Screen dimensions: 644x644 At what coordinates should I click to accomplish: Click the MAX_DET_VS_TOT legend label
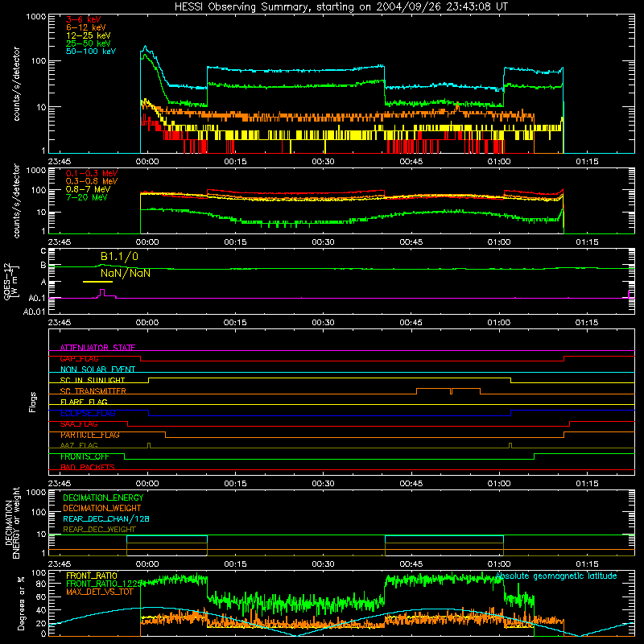click(x=100, y=592)
